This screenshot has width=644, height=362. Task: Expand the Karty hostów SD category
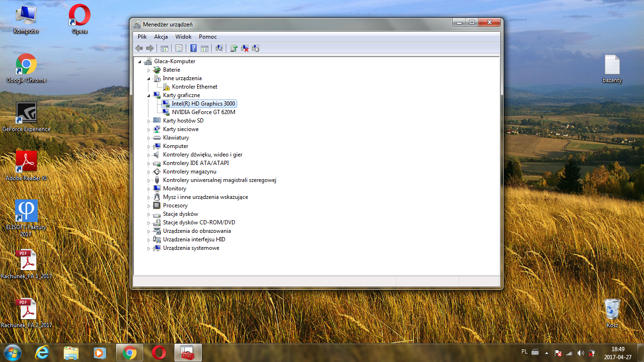click(149, 121)
